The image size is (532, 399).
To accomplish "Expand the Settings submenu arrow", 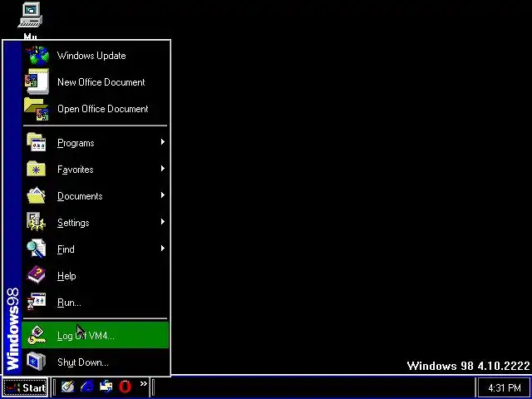I will 163,222.
